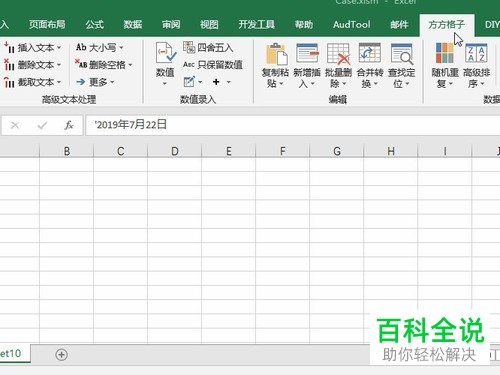Screen dimensions: 500x375
Task: Click the 删除空格 icon
Action: click(x=81, y=64)
